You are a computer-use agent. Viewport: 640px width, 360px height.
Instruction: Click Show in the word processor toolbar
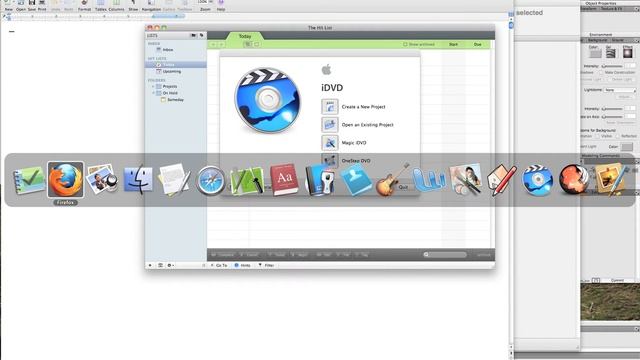pyautogui.click(x=133, y=6)
